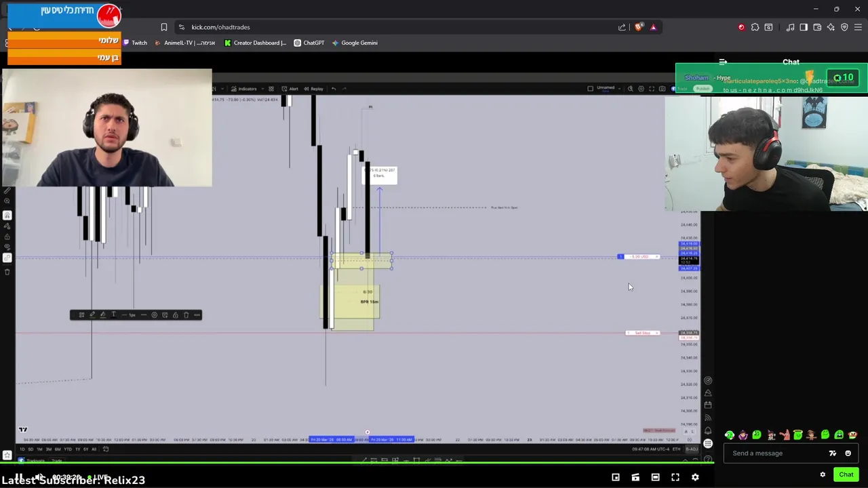Collapse the Kick chat panel

coord(723,62)
